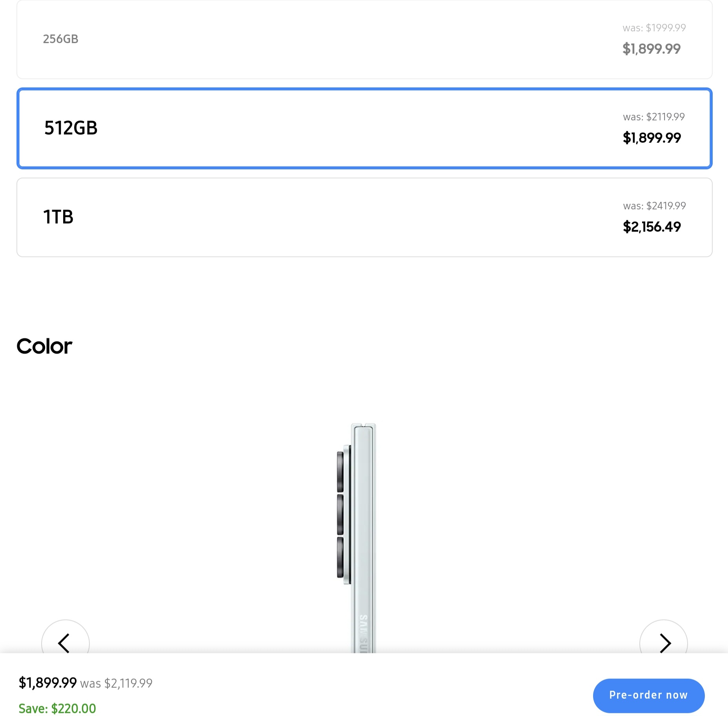Click the 256GB card's $1,899.99 price
This screenshot has height=716, width=728.
click(x=651, y=49)
